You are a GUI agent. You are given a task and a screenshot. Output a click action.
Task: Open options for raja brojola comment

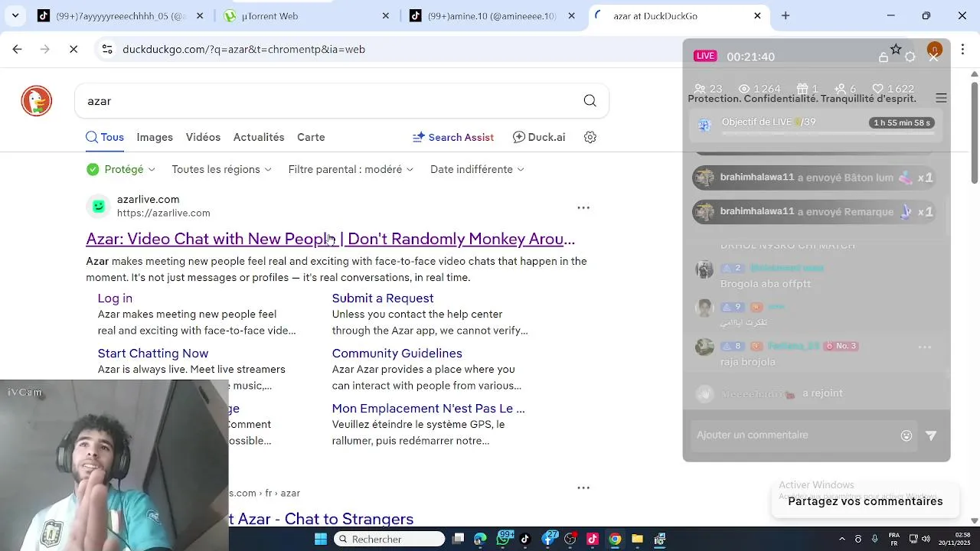click(925, 347)
